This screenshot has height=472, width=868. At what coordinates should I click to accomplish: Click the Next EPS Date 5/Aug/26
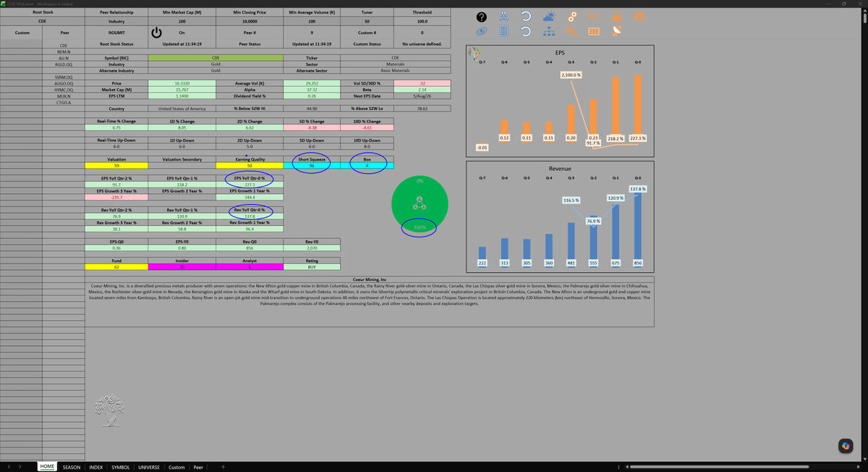click(422, 96)
